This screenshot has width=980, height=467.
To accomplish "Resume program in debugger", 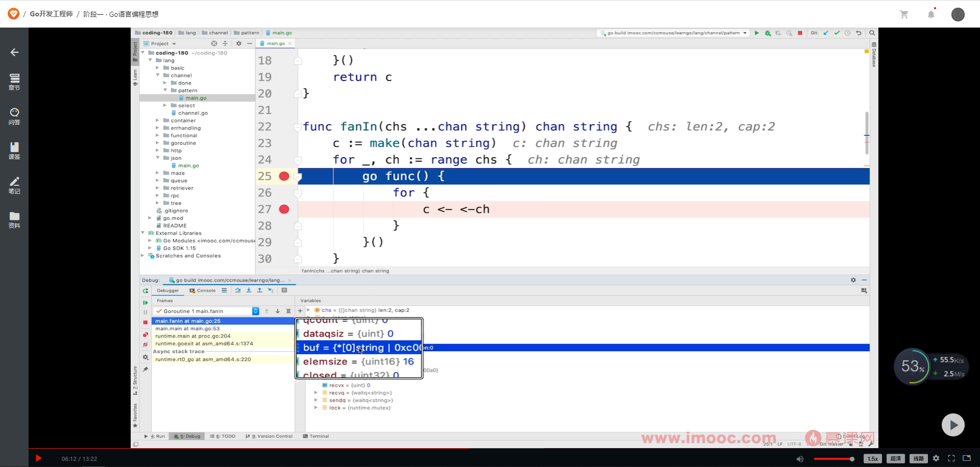I will pos(145,303).
